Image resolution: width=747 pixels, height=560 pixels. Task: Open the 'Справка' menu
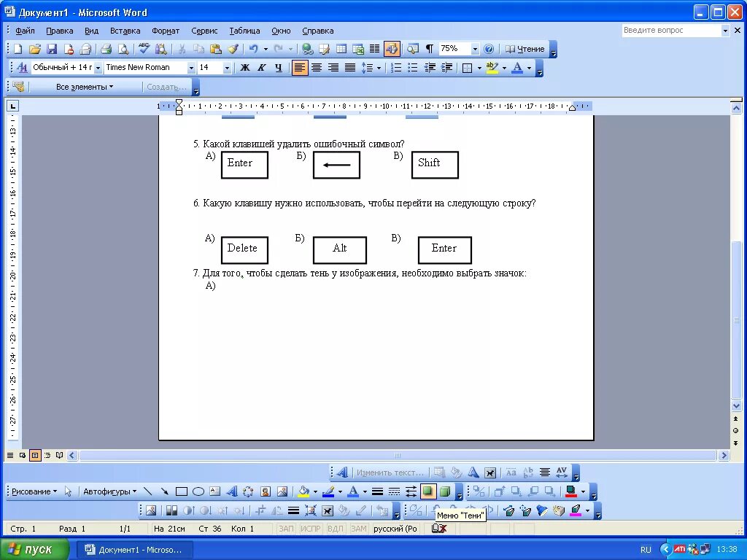tap(318, 31)
